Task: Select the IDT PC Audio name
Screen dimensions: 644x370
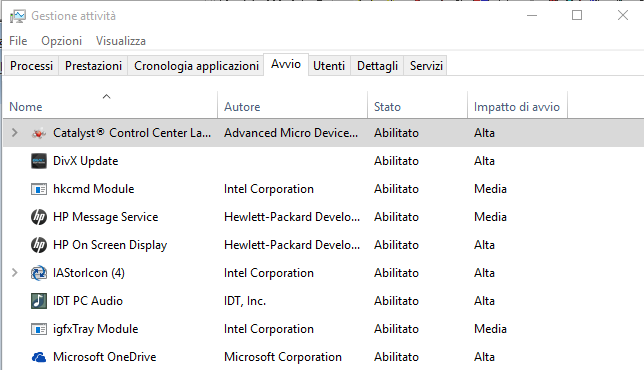Action: (x=88, y=301)
